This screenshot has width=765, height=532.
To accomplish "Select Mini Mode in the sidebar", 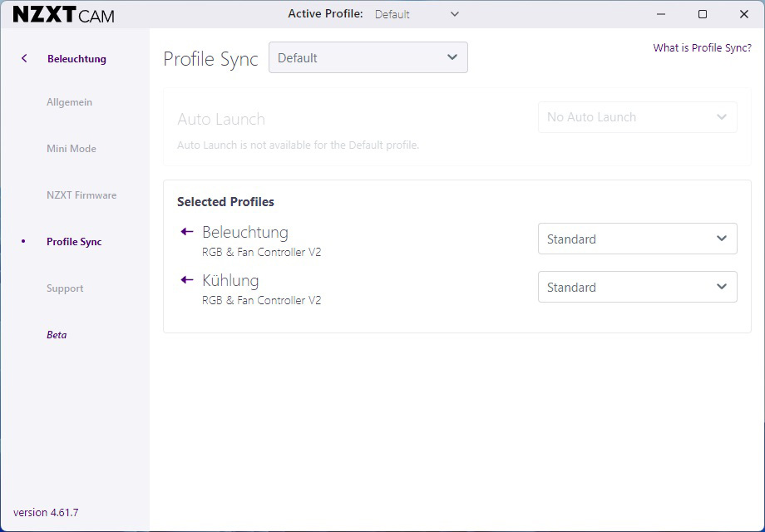I will click(x=72, y=149).
